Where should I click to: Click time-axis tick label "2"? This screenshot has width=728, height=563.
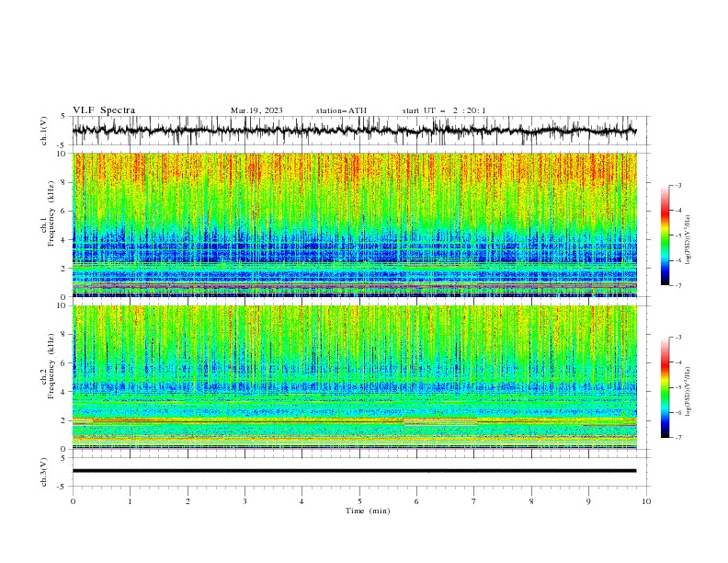[188, 501]
